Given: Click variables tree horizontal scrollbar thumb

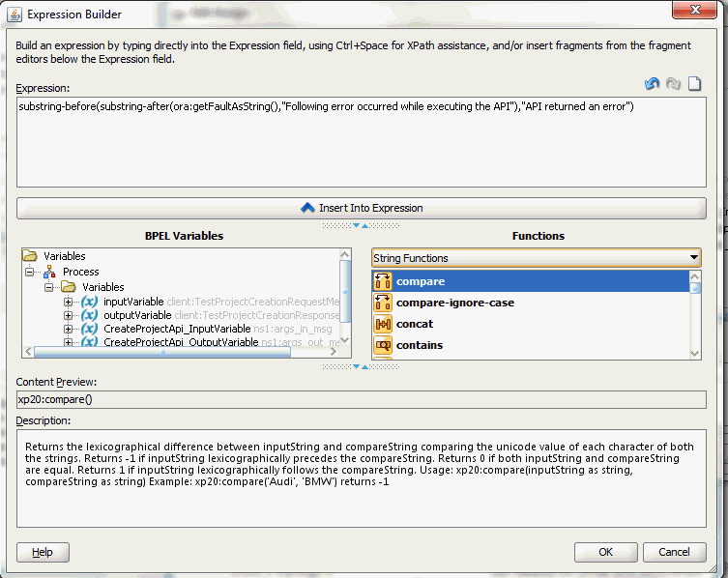Looking at the screenshot, I should pyautogui.click(x=162, y=352).
